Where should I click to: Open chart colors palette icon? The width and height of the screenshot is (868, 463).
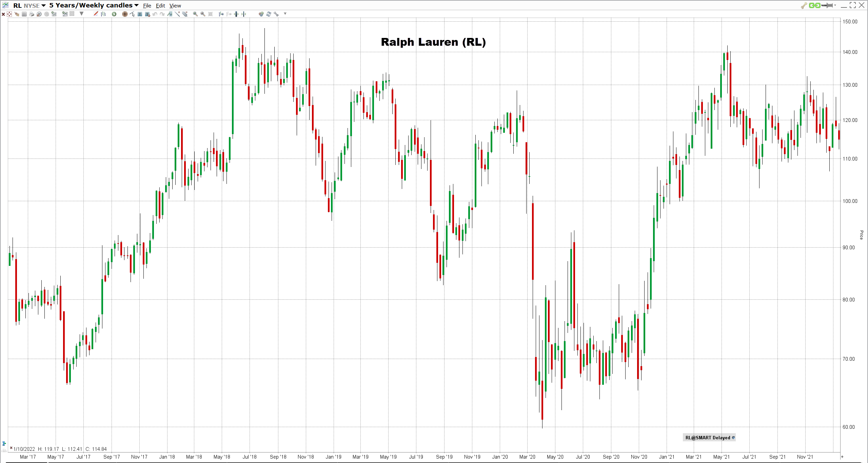coord(261,14)
